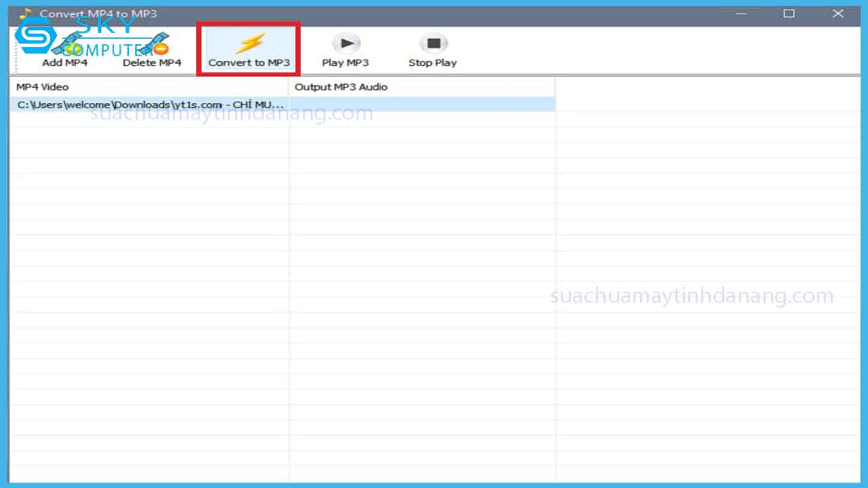This screenshot has height=488, width=868.
Task: Start conversion with Convert to MP3
Action: (x=249, y=49)
